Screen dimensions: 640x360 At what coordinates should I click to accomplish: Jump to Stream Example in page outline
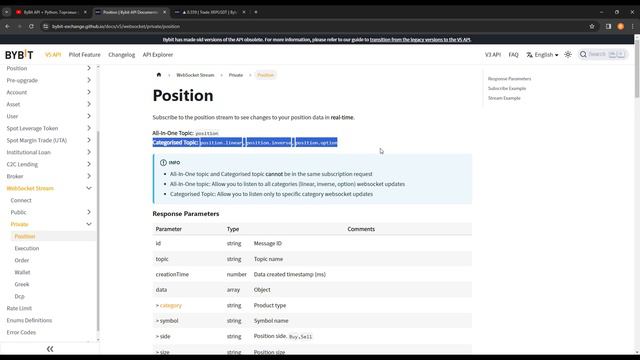pyautogui.click(x=504, y=98)
